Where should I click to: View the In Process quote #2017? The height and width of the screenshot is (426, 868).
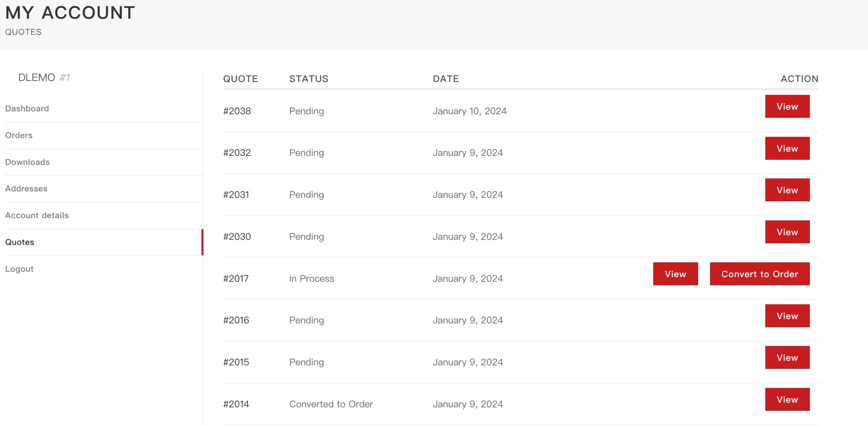(675, 274)
